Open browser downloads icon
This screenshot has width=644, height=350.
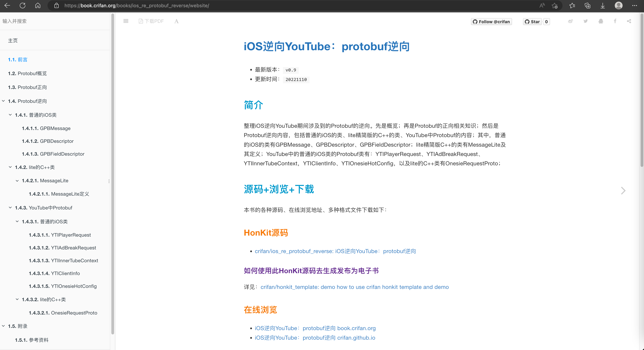603,6
